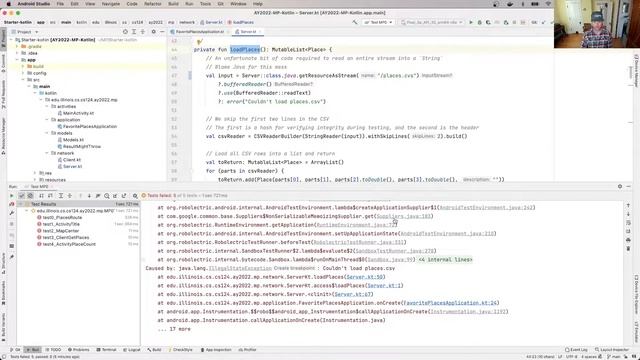Screen dimensions: 640x360
Task: Rerun failed tests red icon
Action: click(11, 204)
